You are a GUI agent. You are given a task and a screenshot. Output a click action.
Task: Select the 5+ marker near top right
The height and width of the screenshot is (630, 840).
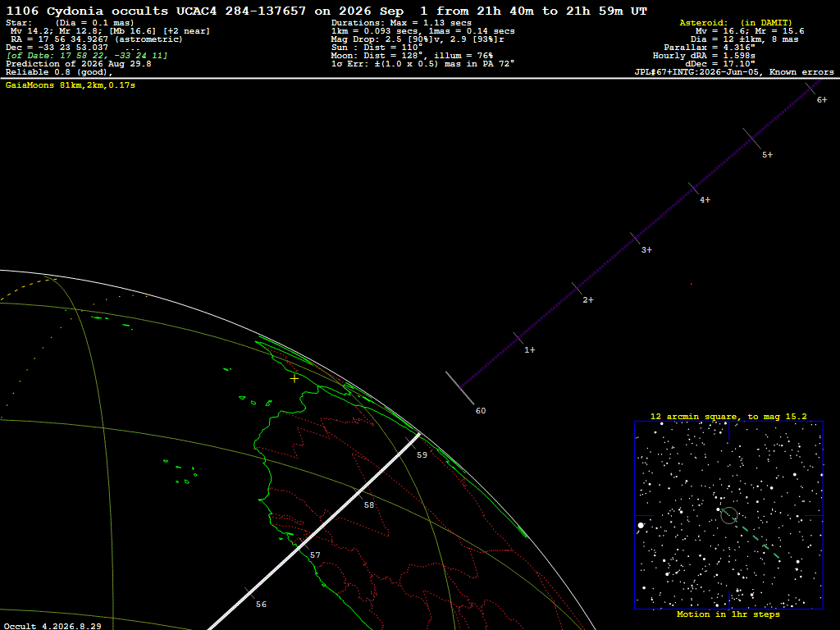coord(767,155)
